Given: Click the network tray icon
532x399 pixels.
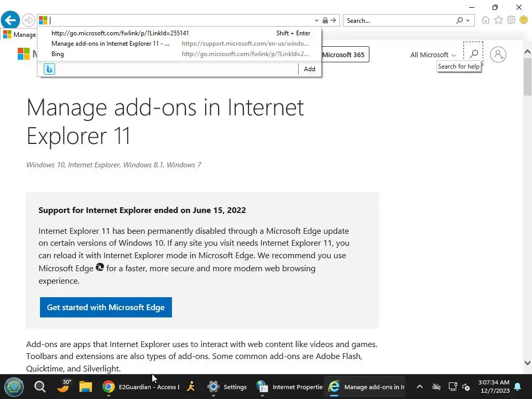Looking at the screenshot, I should click(453, 387).
